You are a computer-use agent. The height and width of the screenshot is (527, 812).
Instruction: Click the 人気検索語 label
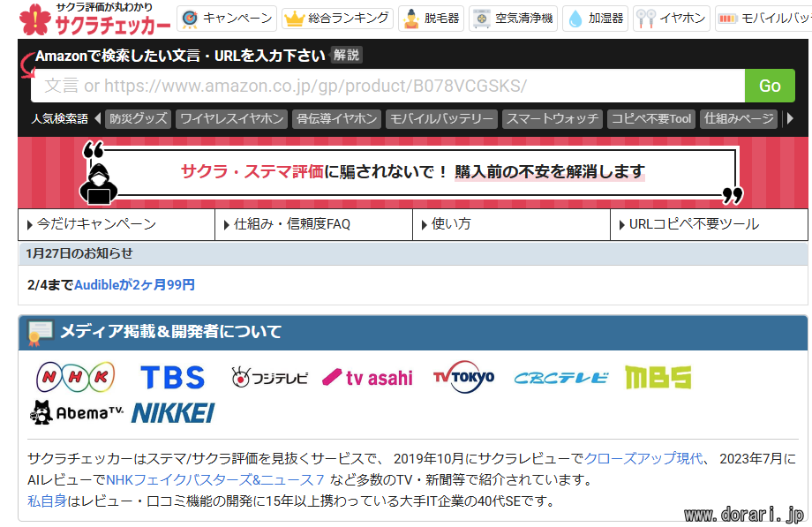[59, 118]
